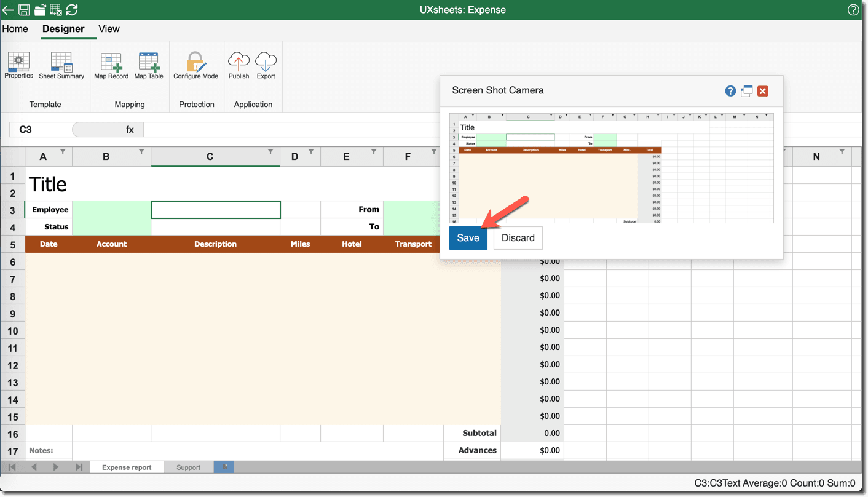Select the Employee label cell
Image resolution: width=868 pixels, height=497 pixels.
pyautogui.click(x=49, y=210)
